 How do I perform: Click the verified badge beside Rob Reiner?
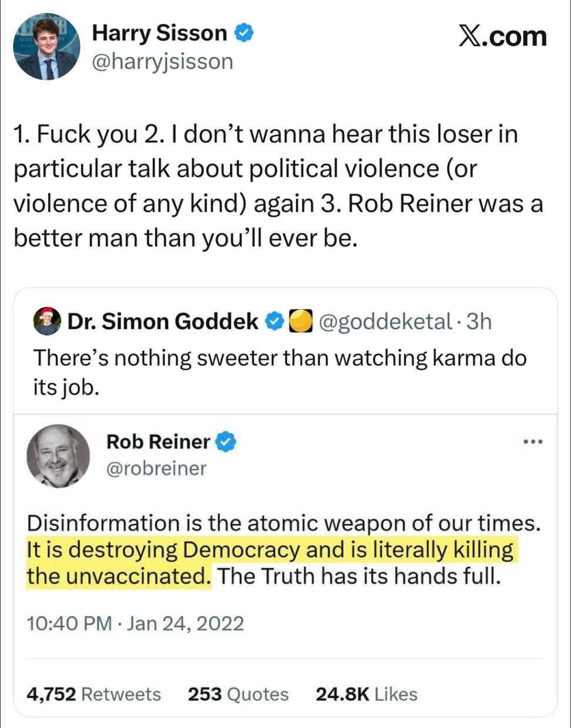point(226,441)
